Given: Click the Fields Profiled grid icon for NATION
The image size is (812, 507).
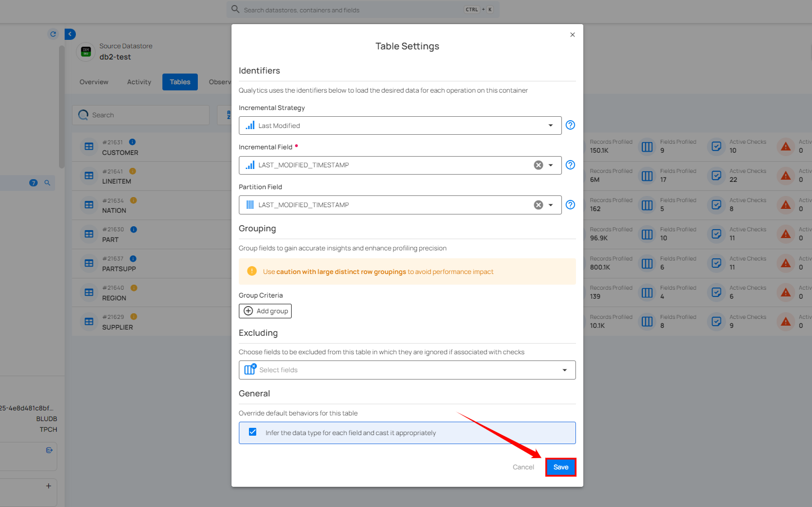Looking at the screenshot, I should tap(647, 205).
